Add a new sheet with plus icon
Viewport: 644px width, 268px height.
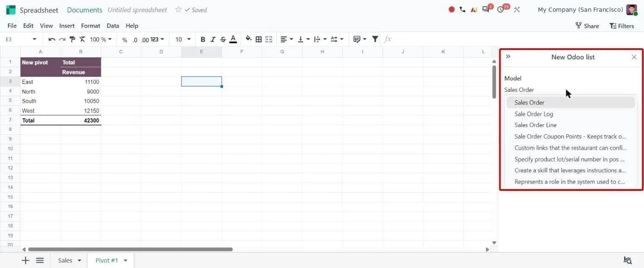click(26, 260)
